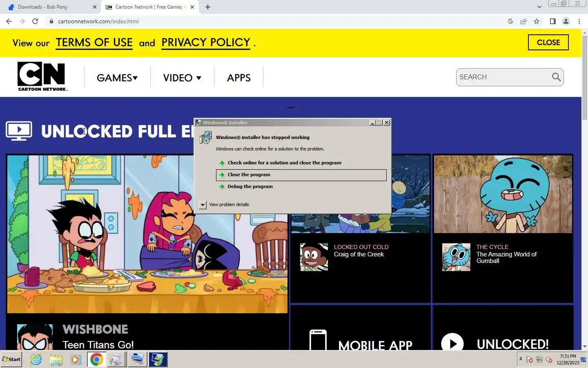Open LOCKED OUT COLD episode title

(361, 247)
